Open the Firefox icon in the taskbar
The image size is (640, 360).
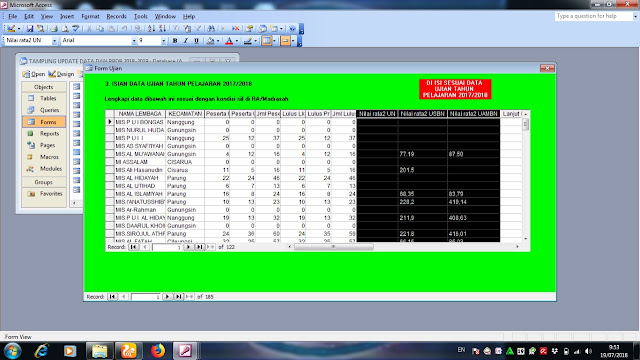click(x=157, y=351)
